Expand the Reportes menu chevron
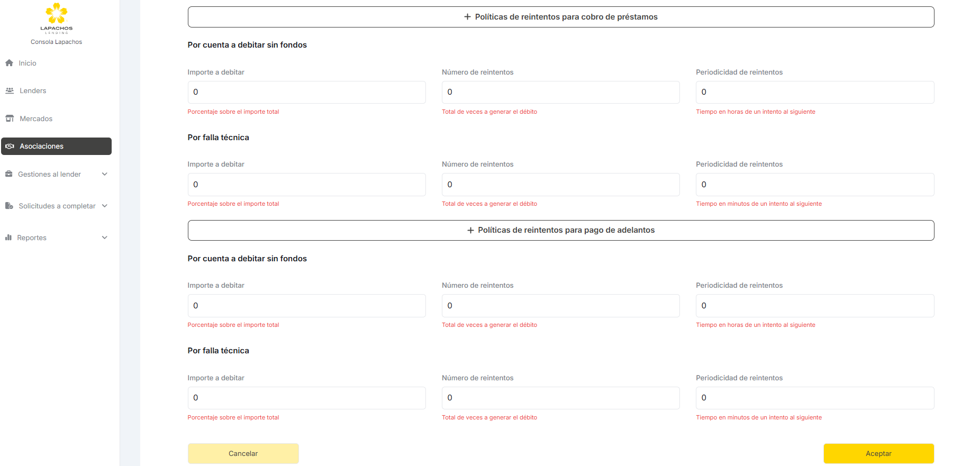Viewport: 980px width, 466px height. [x=105, y=237]
